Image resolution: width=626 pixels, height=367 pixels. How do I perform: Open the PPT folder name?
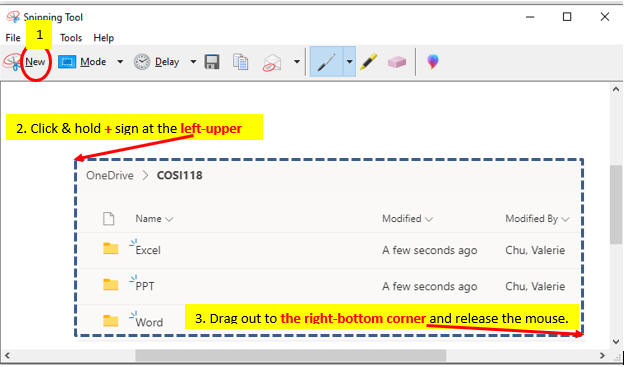click(145, 286)
